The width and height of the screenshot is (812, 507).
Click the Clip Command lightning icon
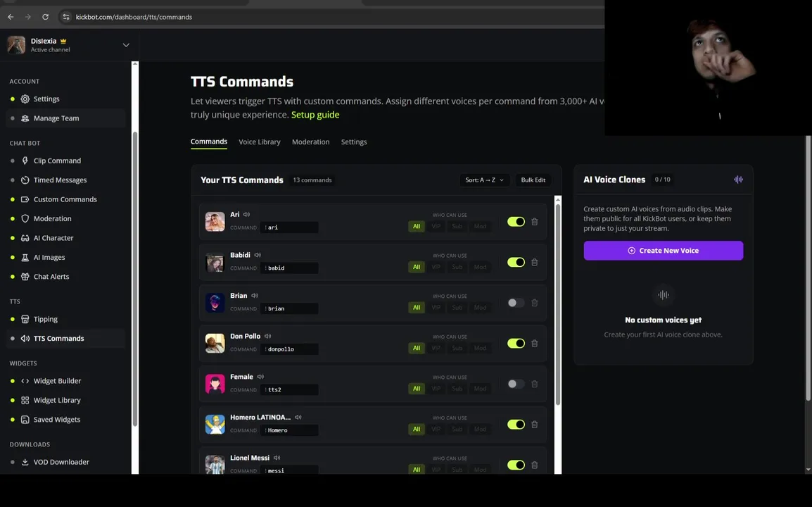point(25,161)
